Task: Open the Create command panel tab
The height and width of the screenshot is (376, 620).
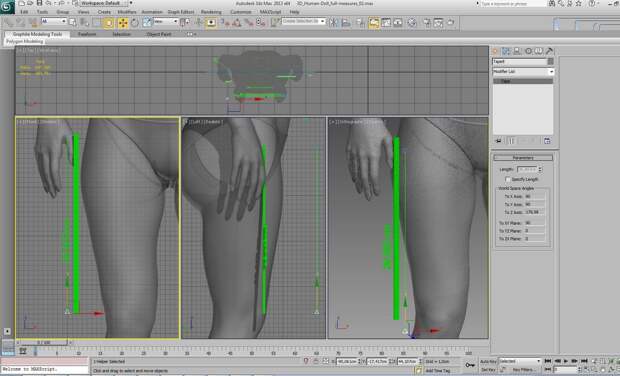Action: (x=495, y=51)
